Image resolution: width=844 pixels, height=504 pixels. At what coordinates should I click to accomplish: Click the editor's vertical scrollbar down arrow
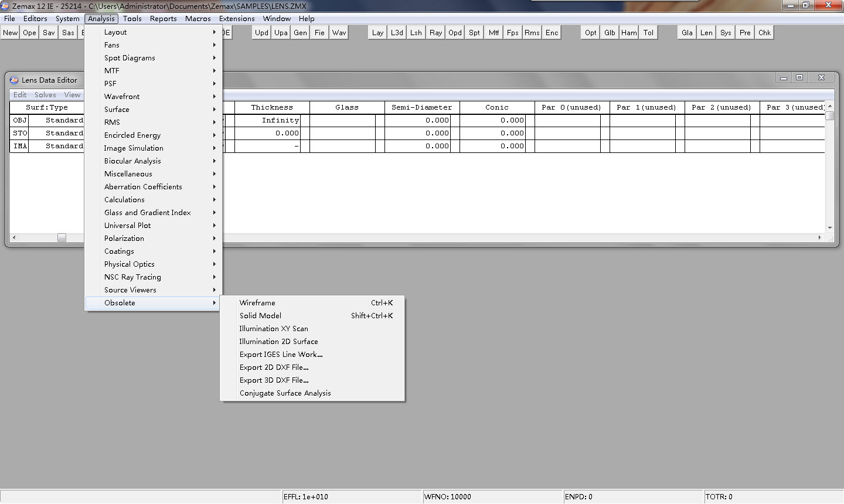[x=830, y=227]
